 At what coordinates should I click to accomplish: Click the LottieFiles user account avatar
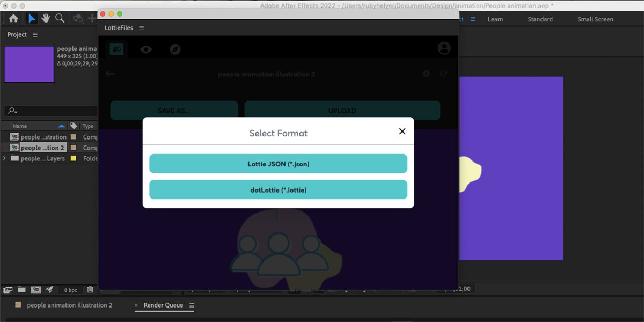pos(444,48)
